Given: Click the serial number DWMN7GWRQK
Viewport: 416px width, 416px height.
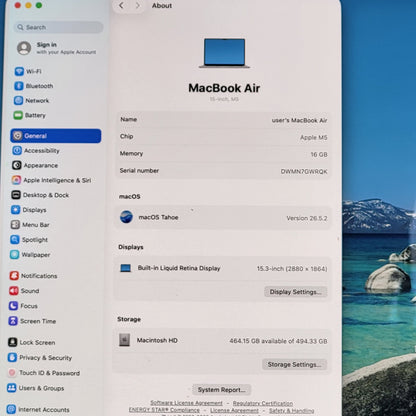Looking at the screenshot, I should 304,171.
